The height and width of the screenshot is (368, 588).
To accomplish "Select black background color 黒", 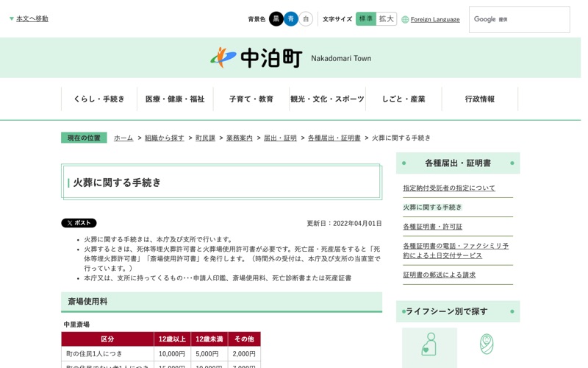I will pyautogui.click(x=276, y=19).
